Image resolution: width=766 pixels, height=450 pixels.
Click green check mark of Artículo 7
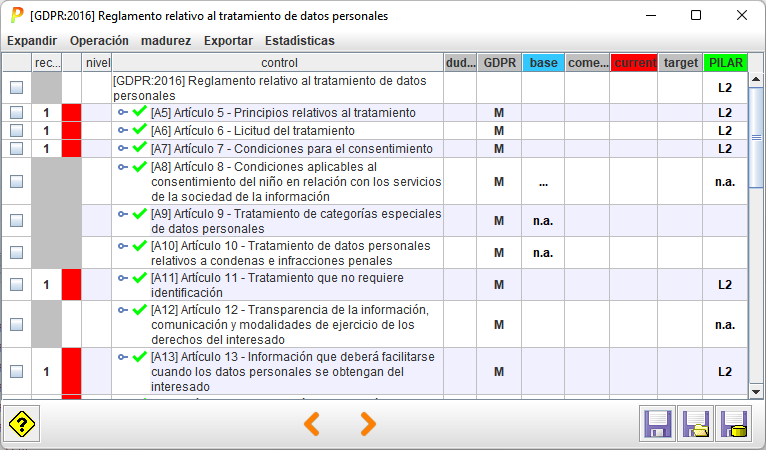[x=140, y=147]
